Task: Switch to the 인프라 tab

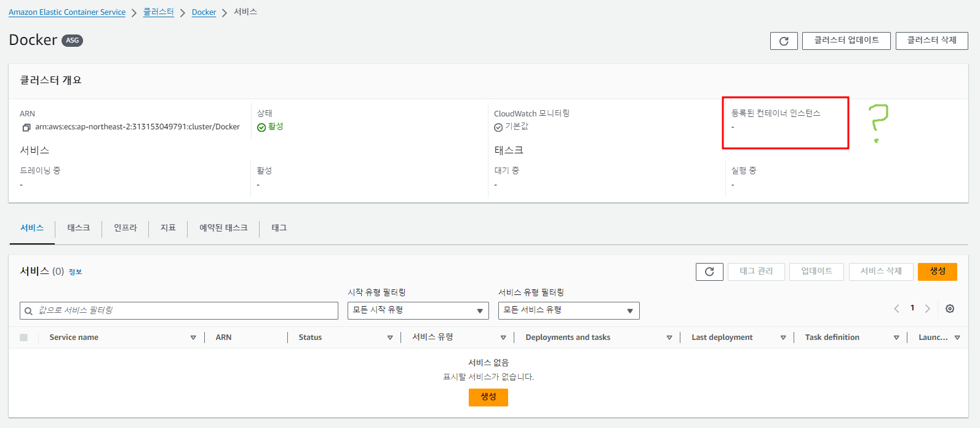Action: (x=125, y=228)
